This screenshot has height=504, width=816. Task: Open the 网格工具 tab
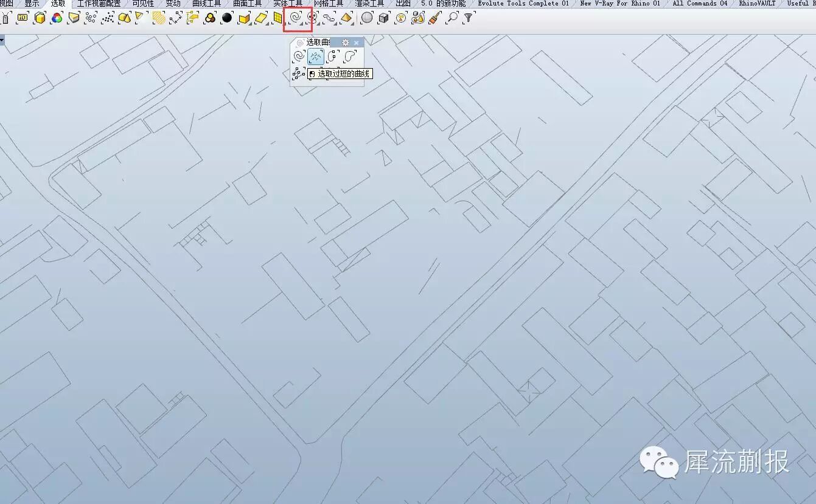pos(329,4)
